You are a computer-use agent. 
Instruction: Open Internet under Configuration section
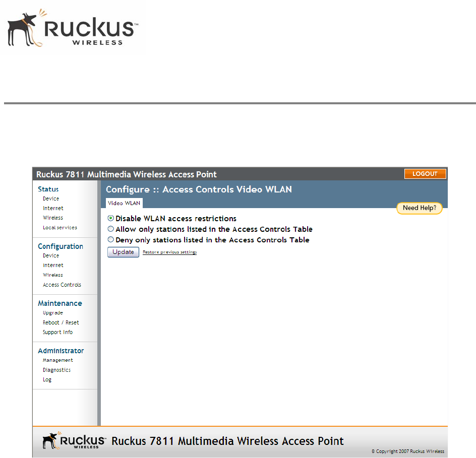(x=53, y=266)
